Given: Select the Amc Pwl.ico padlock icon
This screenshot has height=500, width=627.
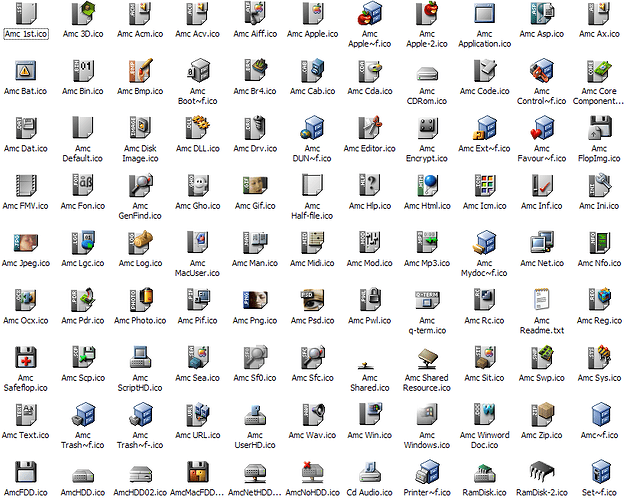Looking at the screenshot, I should [370, 300].
